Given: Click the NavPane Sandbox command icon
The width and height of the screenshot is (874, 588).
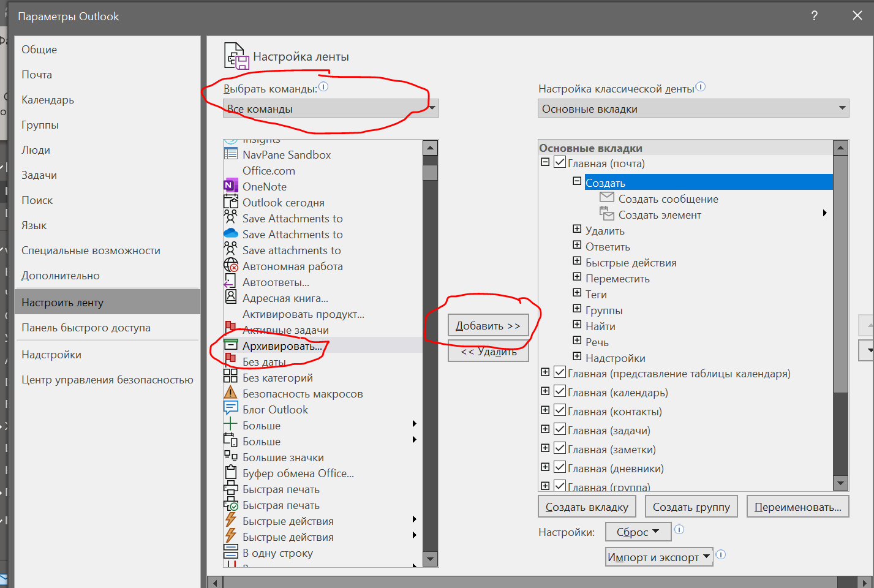Looking at the screenshot, I should click(230, 154).
